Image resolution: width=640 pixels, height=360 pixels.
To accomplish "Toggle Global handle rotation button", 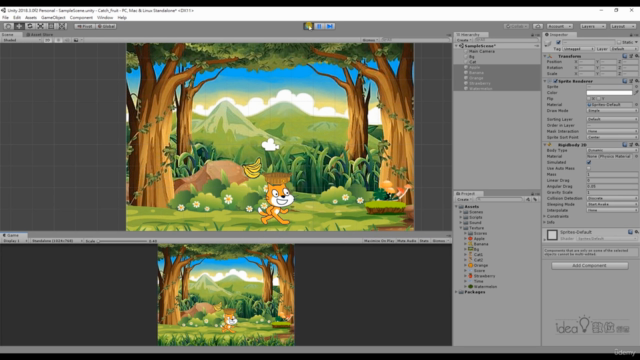I will [x=106, y=26].
